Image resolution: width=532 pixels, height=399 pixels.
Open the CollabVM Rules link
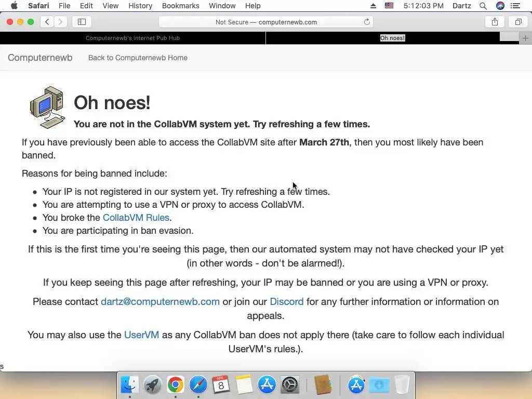(136, 218)
